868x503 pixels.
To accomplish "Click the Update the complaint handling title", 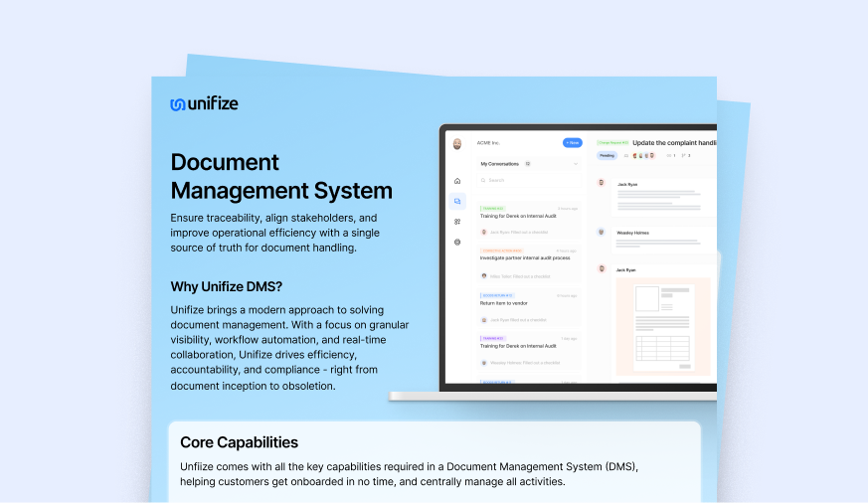I will click(674, 143).
